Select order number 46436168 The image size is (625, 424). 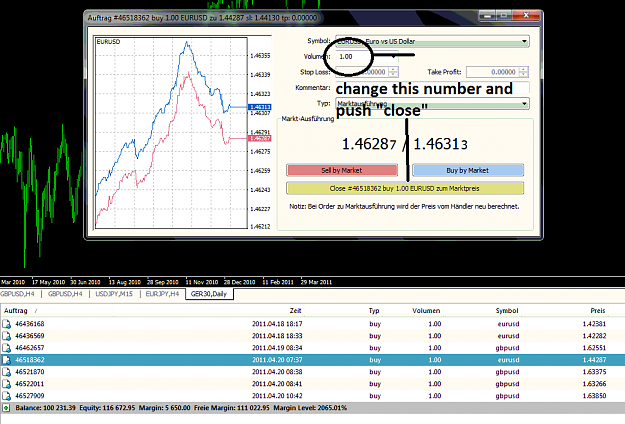(29, 324)
